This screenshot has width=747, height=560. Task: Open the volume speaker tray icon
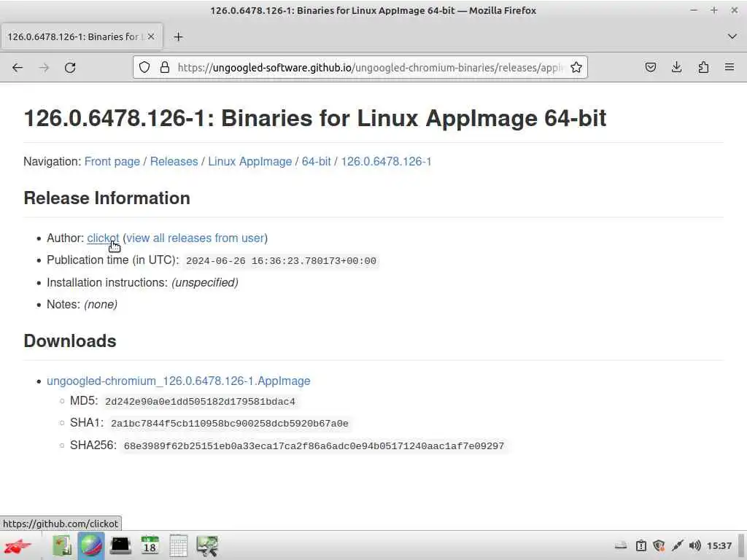click(695, 545)
